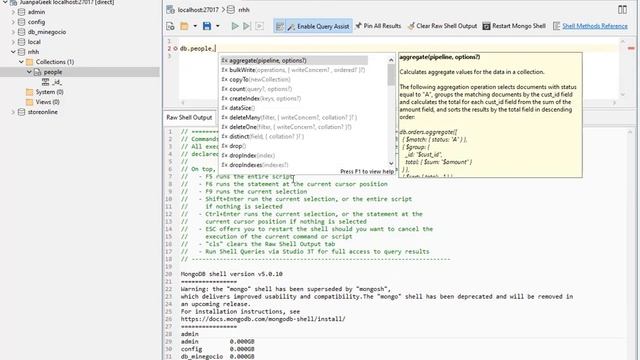This screenshot has height=360, width=640.
Task: Click the error marker at editor right edge
Action: coord(631,48)
